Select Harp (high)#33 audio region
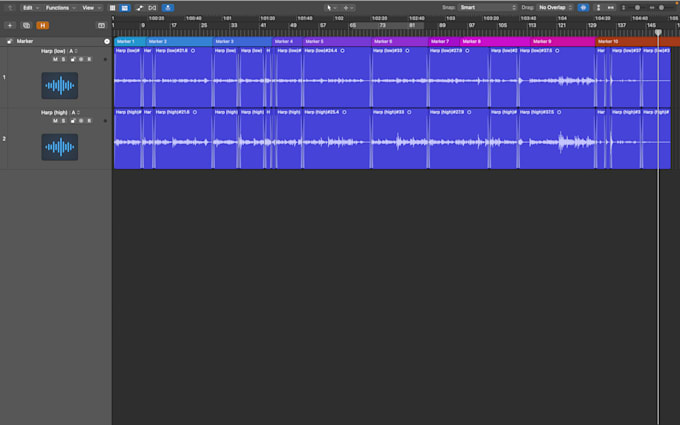 click(x=399, y=138)
